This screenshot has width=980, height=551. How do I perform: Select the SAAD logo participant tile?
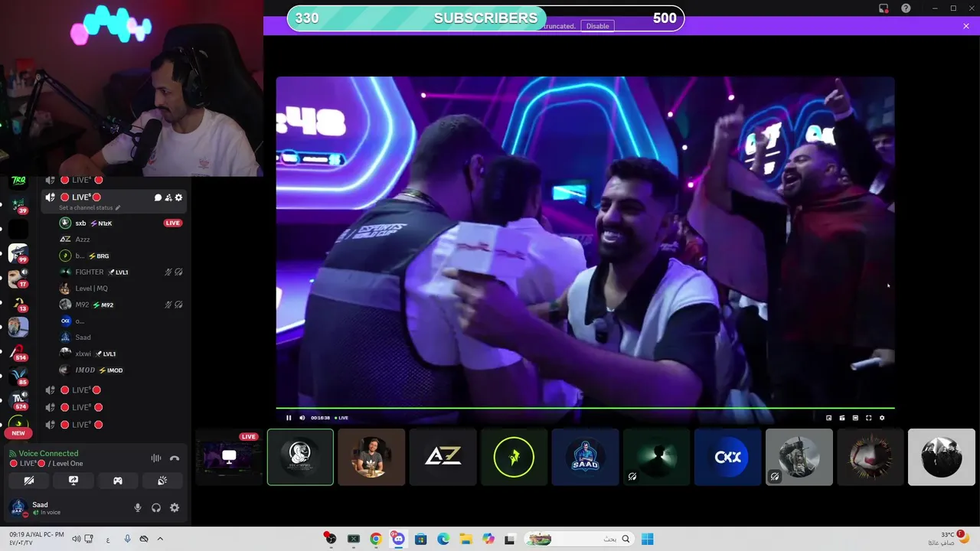(x=585, y=457)
